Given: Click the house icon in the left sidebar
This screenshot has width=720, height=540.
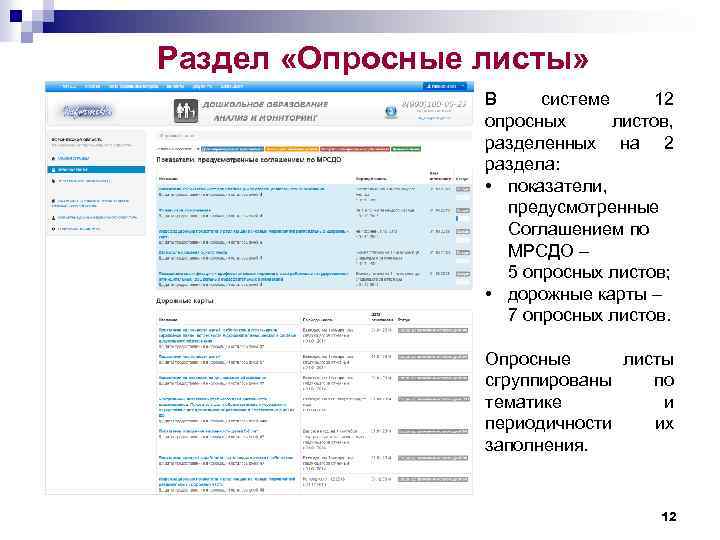Looking at the screenshot, I should [x=53, y=158].
